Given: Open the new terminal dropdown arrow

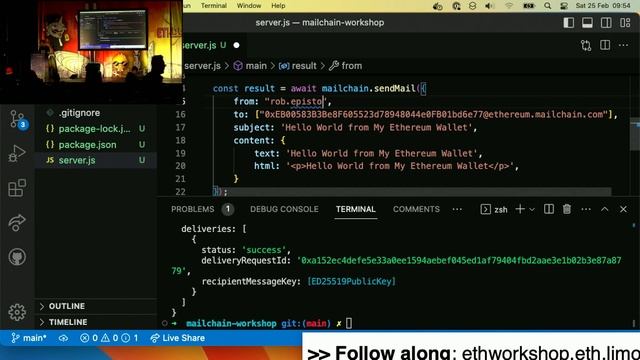Looking at the screenshot, I should pos(532,209).
